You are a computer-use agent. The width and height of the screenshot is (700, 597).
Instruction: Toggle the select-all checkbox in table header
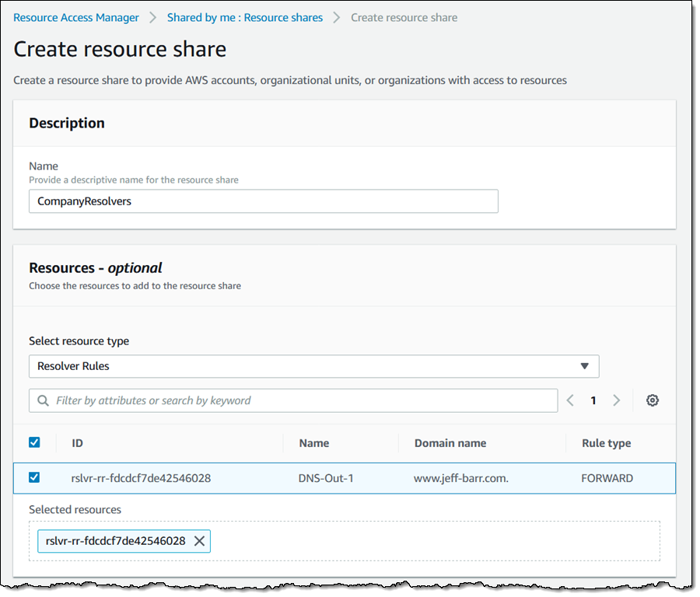(x=34, y=442)
